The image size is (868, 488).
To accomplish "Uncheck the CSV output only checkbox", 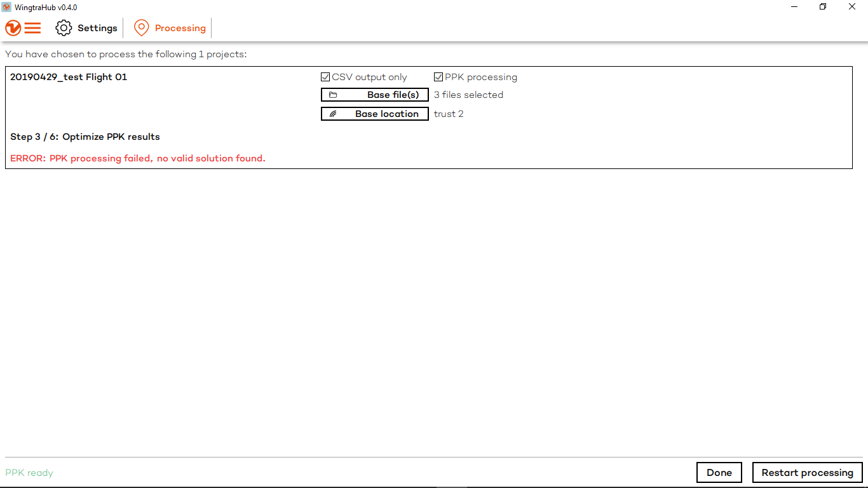I will [325, 77].
